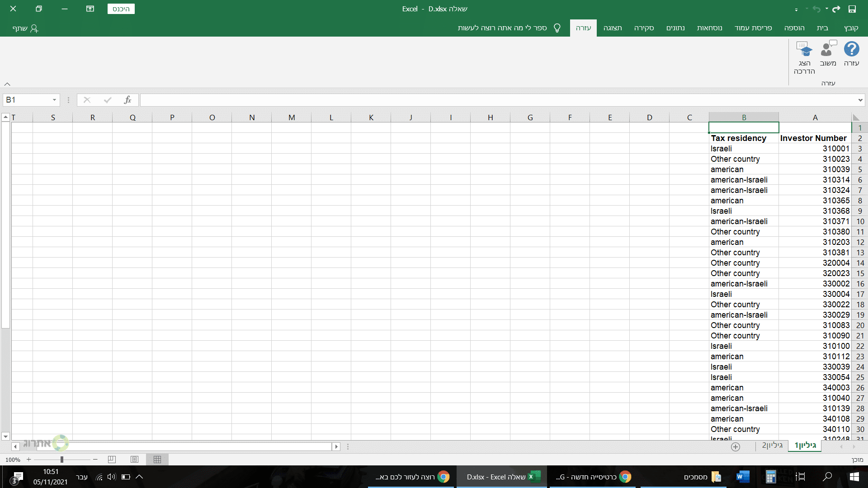Click the Tell me what to do box
Screen dimensions: 868x488
coord(502,28)
